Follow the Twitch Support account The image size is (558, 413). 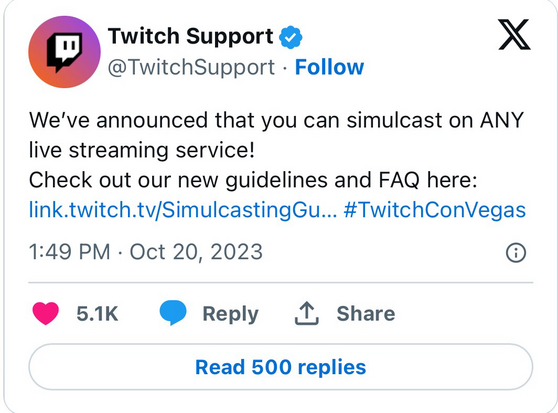329,67
